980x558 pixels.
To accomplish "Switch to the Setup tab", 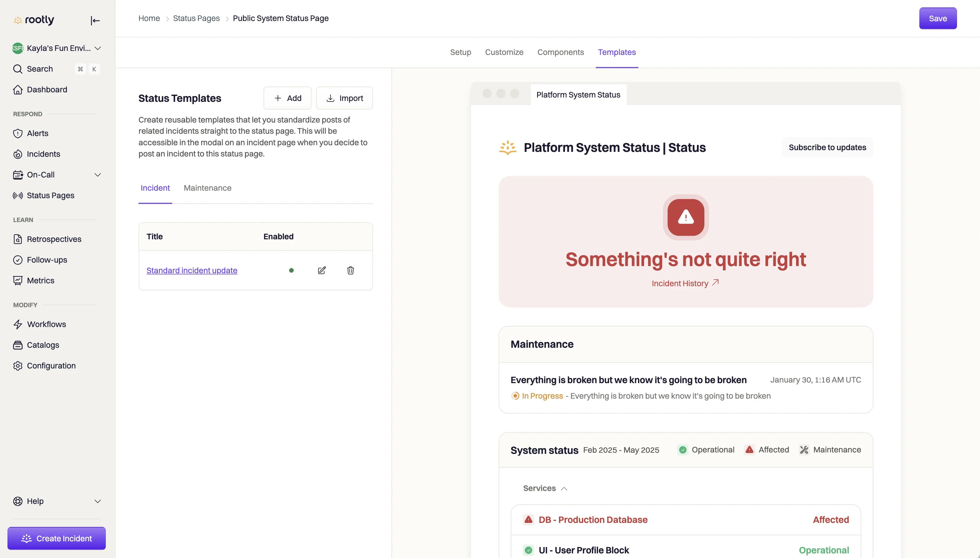I will [x=460, y=52].
